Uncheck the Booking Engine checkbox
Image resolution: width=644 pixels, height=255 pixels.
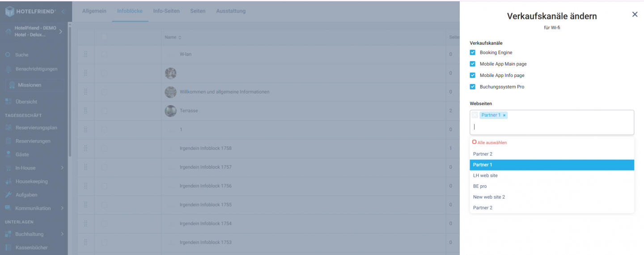(x=473, y=52)
